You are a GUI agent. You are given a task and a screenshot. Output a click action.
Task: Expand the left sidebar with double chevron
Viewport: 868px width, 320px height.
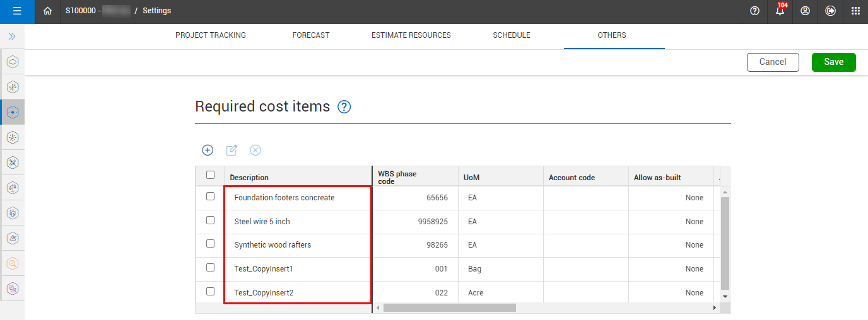pos(12,37)
